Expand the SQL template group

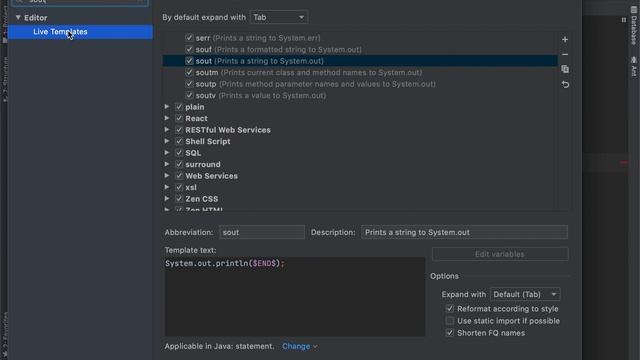pos(167,152)
